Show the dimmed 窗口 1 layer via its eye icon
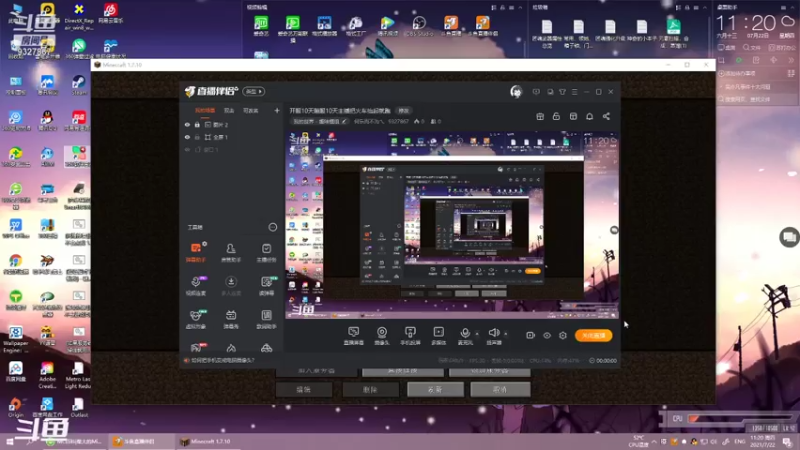This screenshot has width=800, height=450. click(187, 149)
